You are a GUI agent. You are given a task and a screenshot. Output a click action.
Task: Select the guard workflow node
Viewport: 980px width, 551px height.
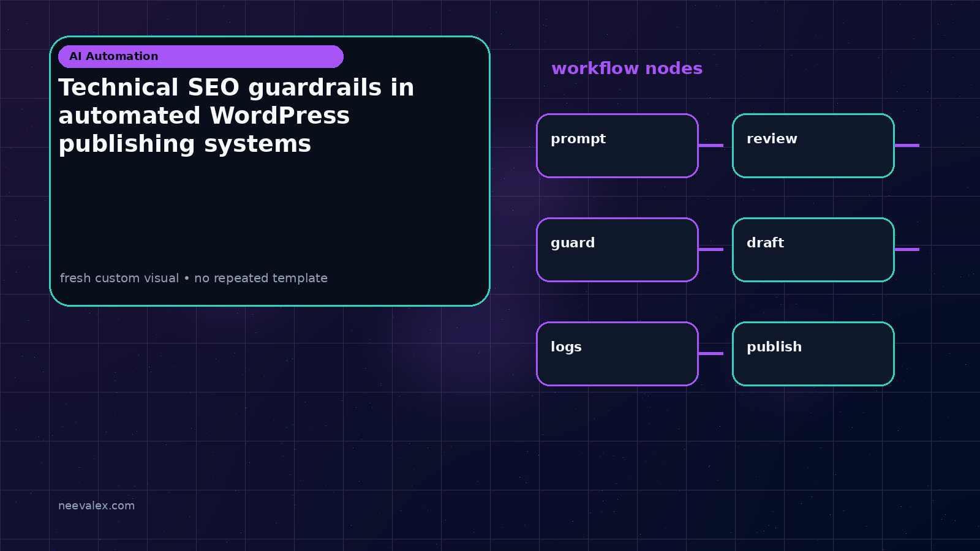coord(617,250)
